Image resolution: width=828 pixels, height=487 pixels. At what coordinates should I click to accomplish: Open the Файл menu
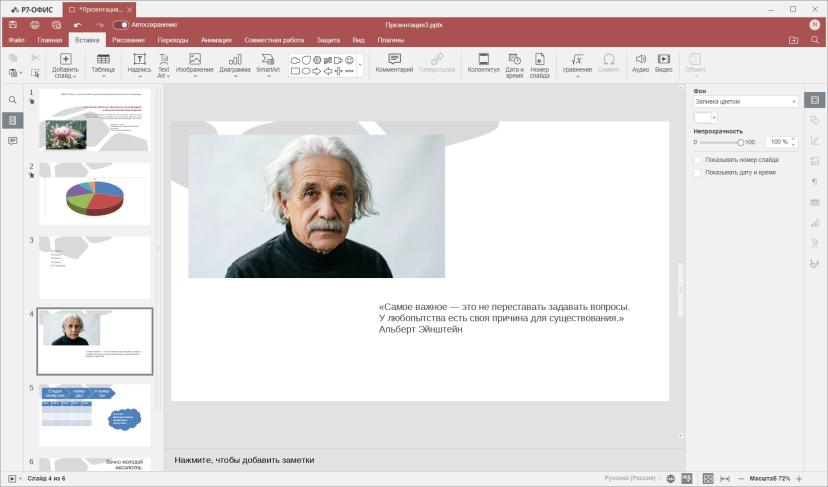click(16, 40)
